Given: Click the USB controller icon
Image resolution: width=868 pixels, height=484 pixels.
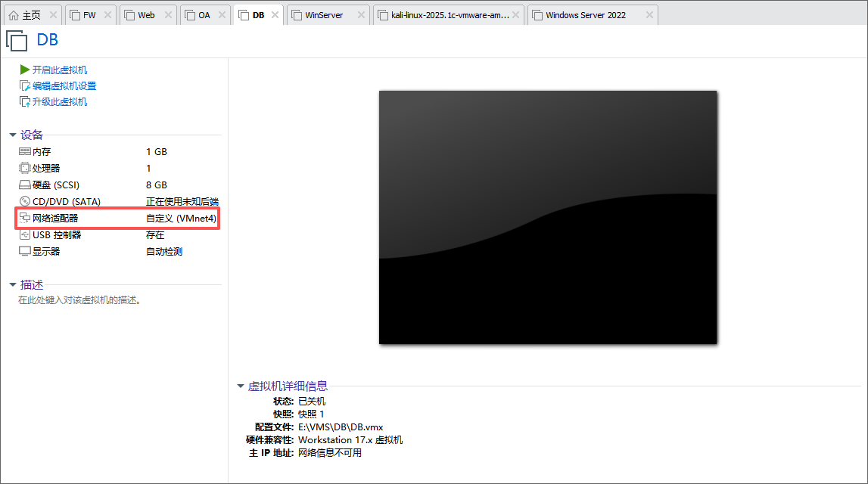Looking at the screenshot, I should click(25, 234).
